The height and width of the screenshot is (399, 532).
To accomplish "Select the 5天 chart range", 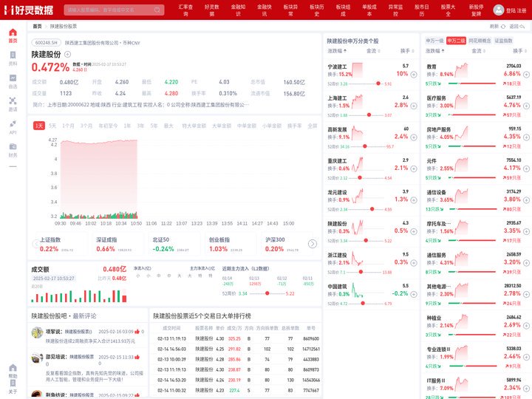I will (52, 126).
